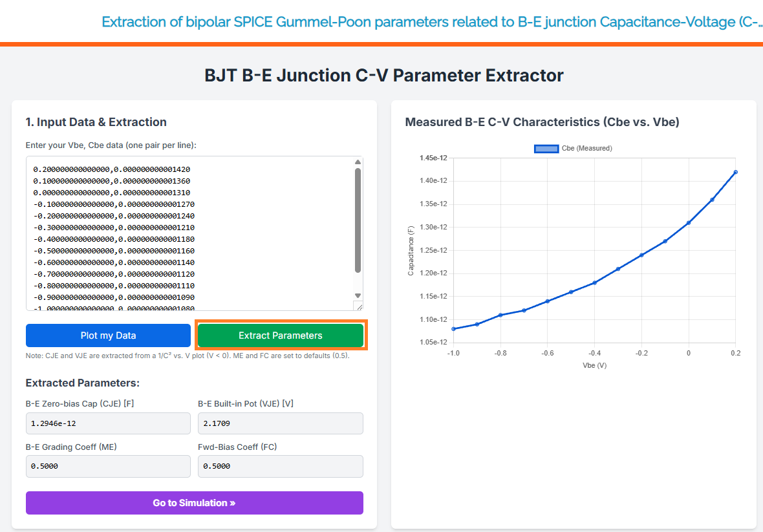The width and height of the screenshot is (763, 532).
Task: Click the blue Cbe legend color box
Action: pos(546,149)
